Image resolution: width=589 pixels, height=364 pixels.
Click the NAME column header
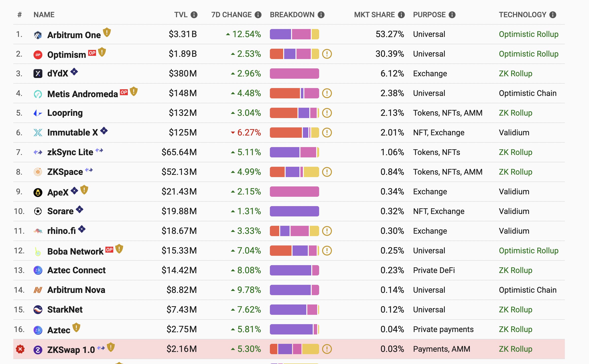point(44,15)
